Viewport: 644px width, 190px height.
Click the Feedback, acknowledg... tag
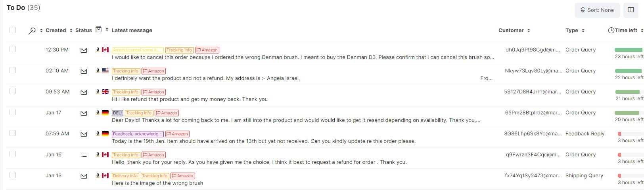click(x=138, y=134)
